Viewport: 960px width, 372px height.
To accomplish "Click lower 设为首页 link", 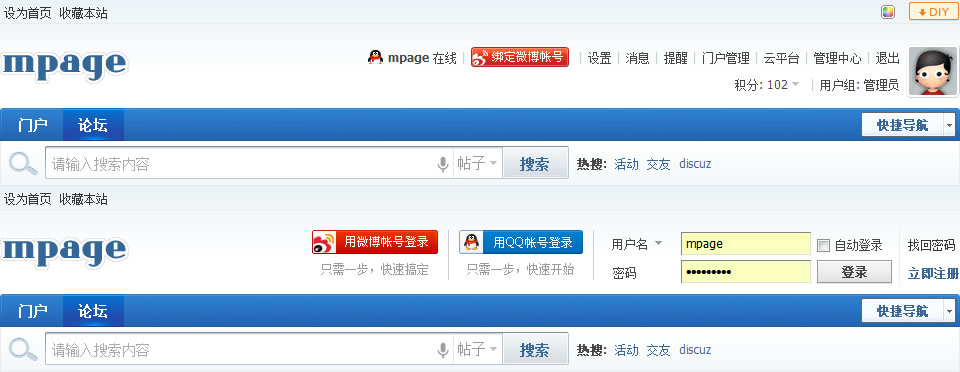I will coord(28,199).
